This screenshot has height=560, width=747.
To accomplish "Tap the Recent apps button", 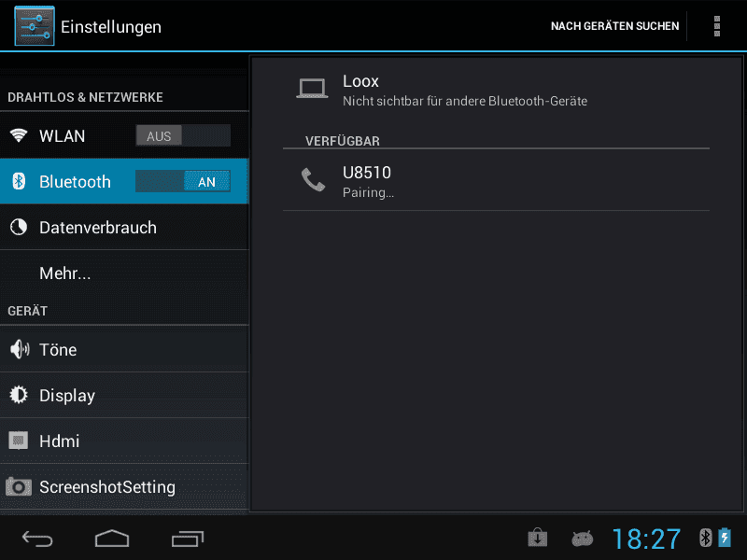I will (x=188, y=539).
